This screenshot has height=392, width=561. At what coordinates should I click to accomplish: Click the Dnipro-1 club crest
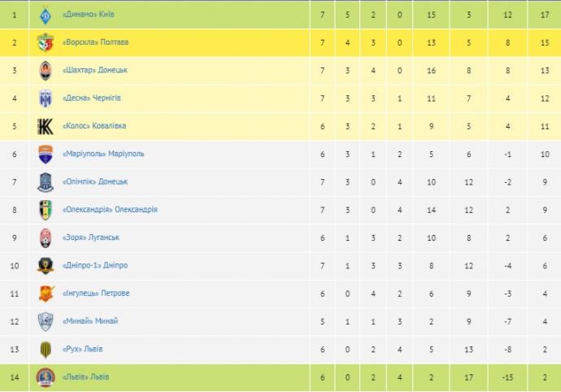coord(46,266)
